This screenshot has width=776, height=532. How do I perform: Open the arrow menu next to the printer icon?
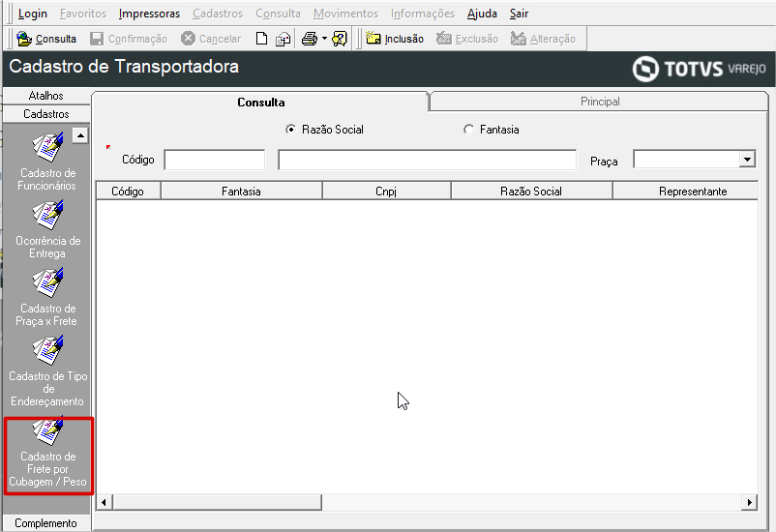[x=324, y=38]
